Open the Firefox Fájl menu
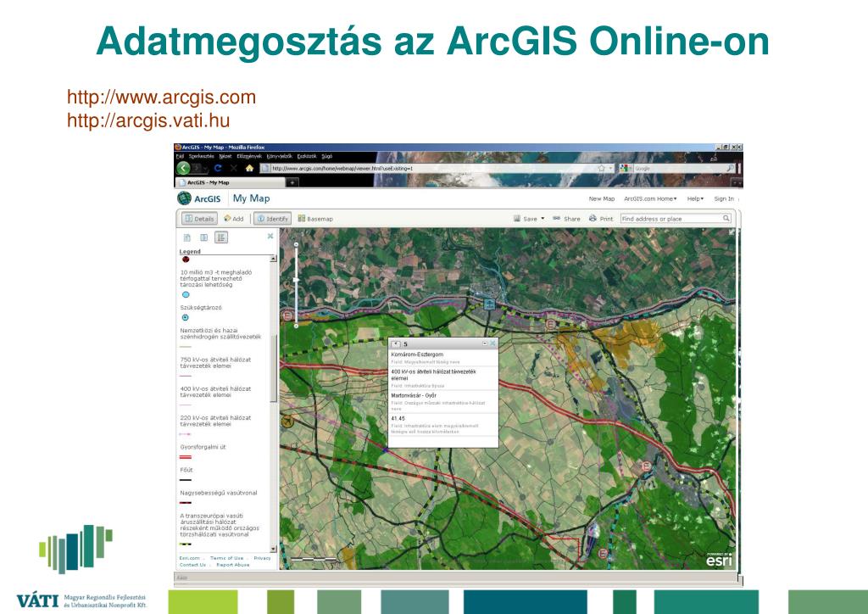Image resolution: width=868 pixels, height=614 pixels. pyautogui.click(x=180, y=156)
